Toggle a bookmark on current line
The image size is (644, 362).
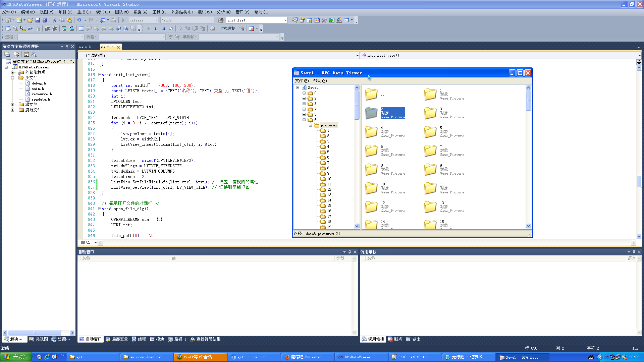coord(81,28)
